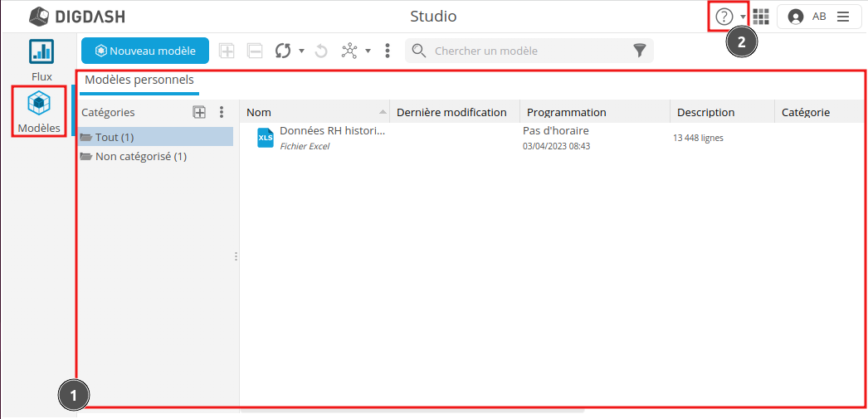Add a new category with plus icon
This screenshot has height=419, width=868.
[x=199, y=112]
